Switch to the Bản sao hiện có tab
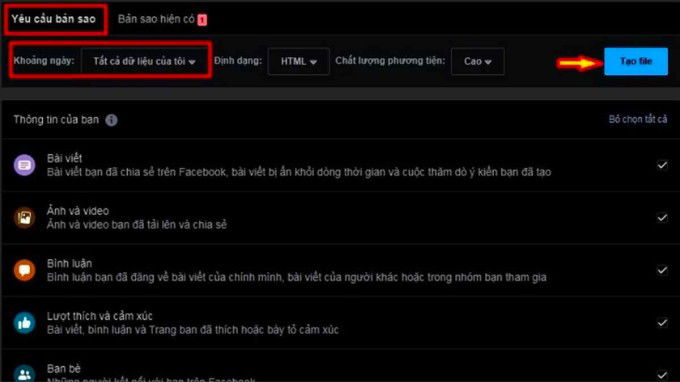The width and height of the screenshot is (680, 382). click(156, 19)
